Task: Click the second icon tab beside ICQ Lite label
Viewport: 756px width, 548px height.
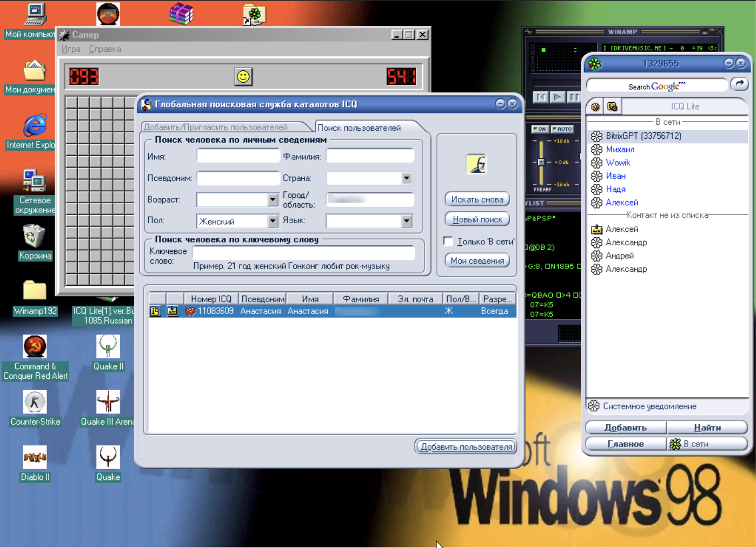Action: [x=612, y=106]
